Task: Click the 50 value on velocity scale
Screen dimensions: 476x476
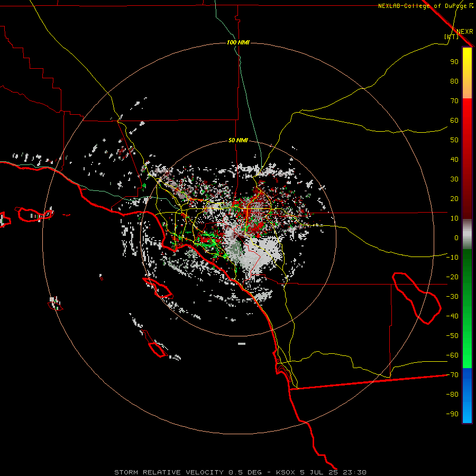Action: (454, 140)
